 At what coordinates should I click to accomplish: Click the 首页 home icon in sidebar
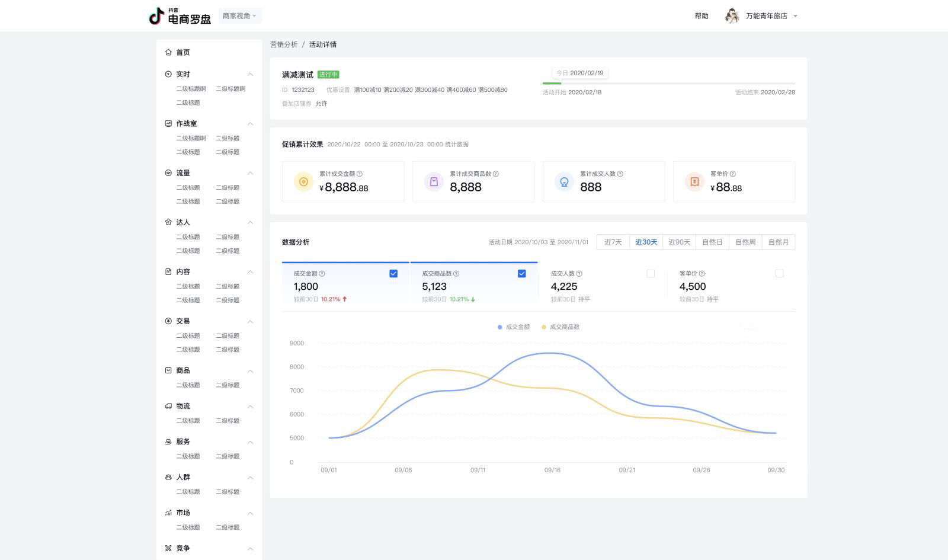coord(168,52)
